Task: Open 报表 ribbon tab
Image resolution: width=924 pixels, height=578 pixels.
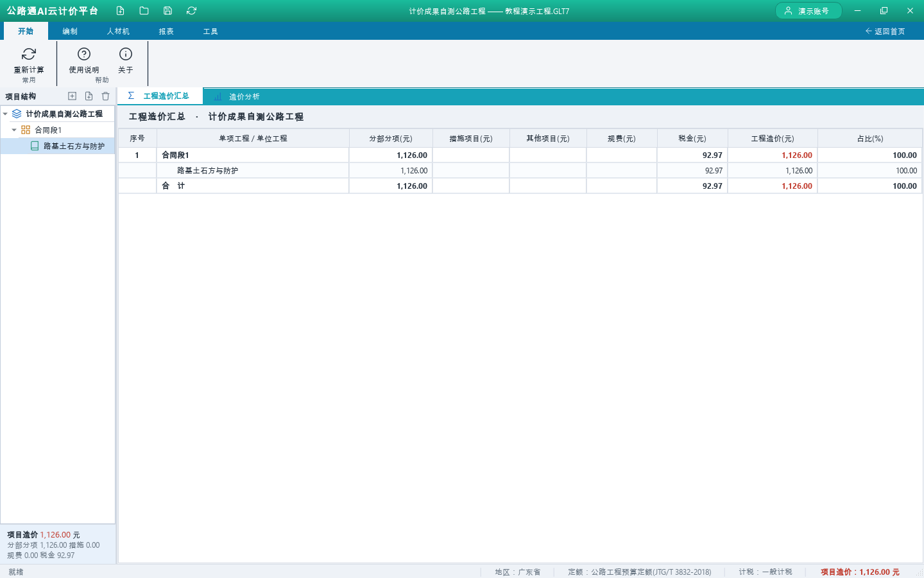Action: point(166,31)
